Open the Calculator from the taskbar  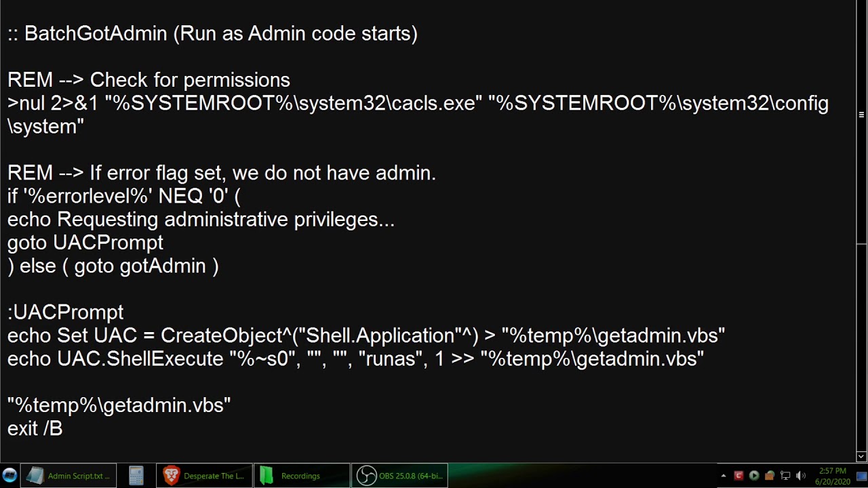click(x=136, y=476)
